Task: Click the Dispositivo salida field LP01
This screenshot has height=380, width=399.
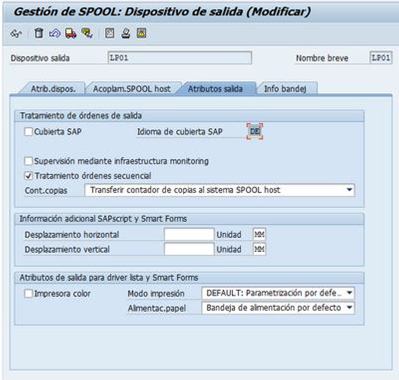Action: (180, 58)
